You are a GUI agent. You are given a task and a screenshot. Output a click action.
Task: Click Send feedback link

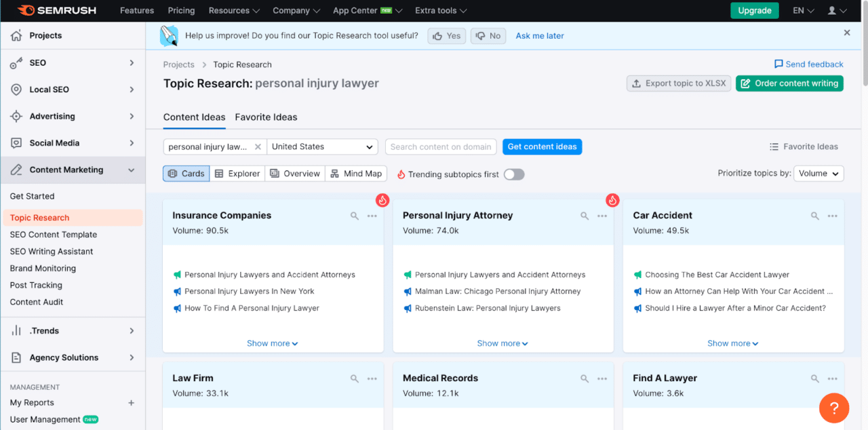coord(809,64)
